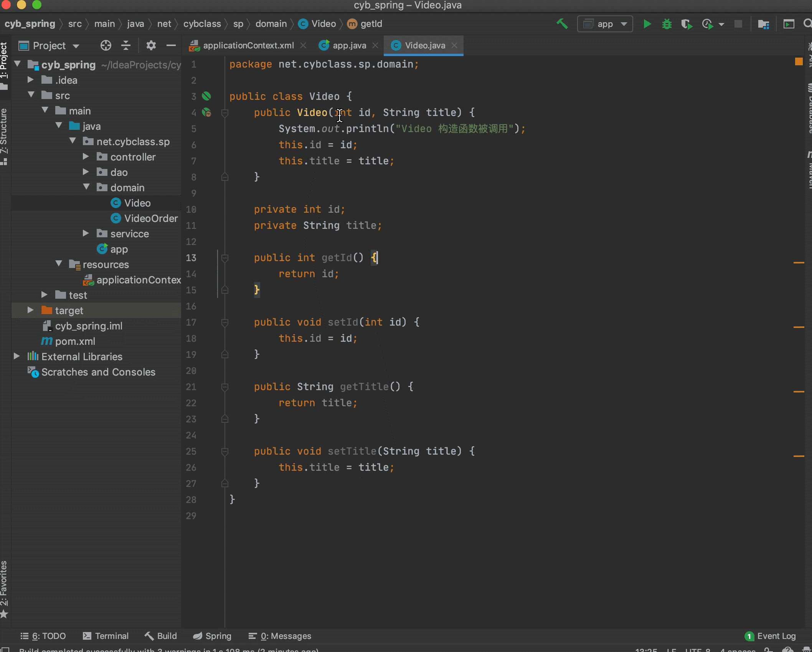Close the app.java tab
Image resolution: width=812 pixels, height=652 pixels.
pyautogui.click(x=375, y=45)
